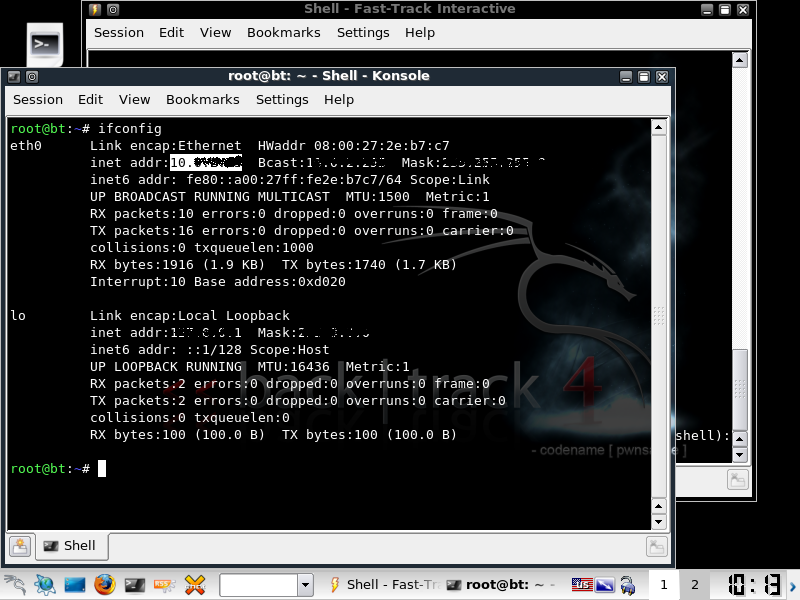800x600 pixels.
Task: Click the US flag keyboard layout icon
Action: point(582,584)
